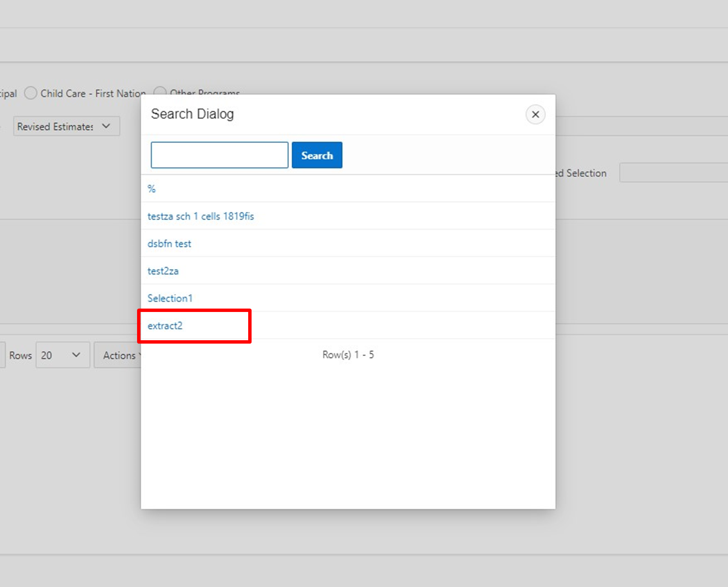Focus the search text box in dialog
This screenshot has height=587, width=728.
coord(219,155)
